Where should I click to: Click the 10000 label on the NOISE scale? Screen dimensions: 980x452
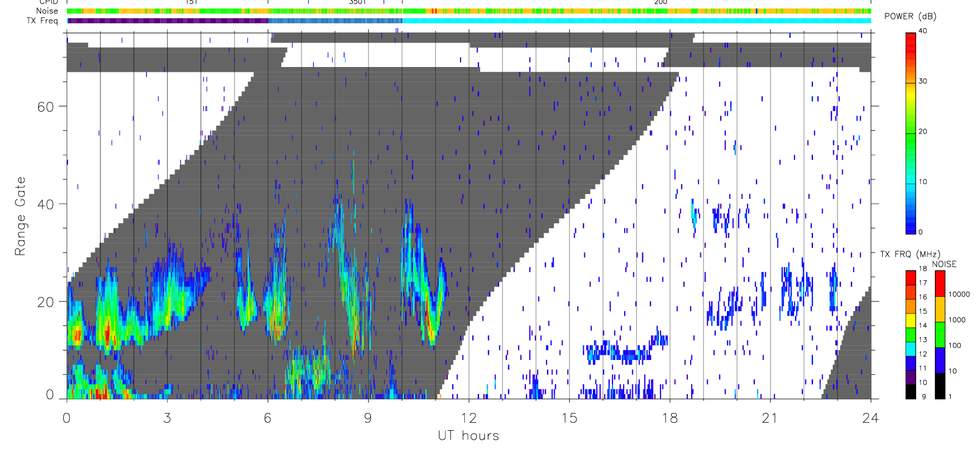959,294
